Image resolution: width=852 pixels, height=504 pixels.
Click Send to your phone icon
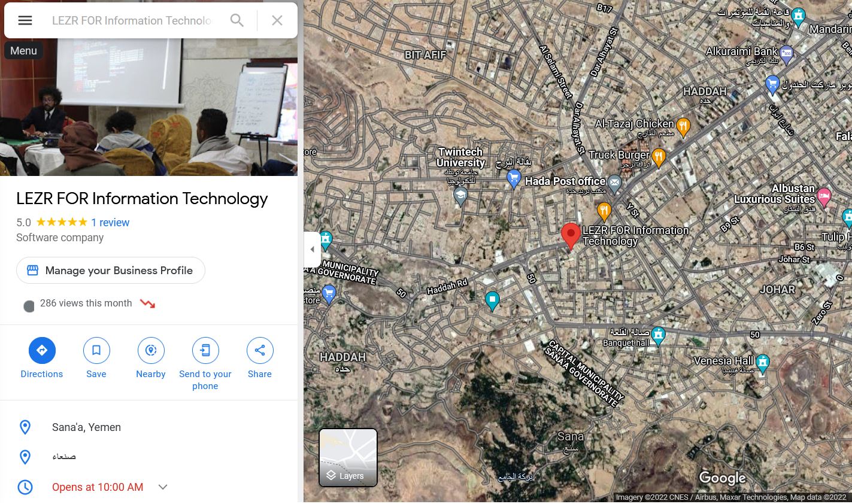(205, 351)
